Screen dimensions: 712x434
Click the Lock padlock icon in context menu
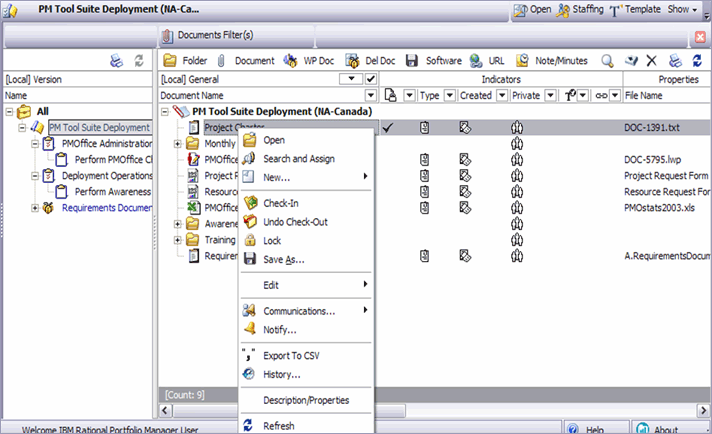(x=250, y=240)
